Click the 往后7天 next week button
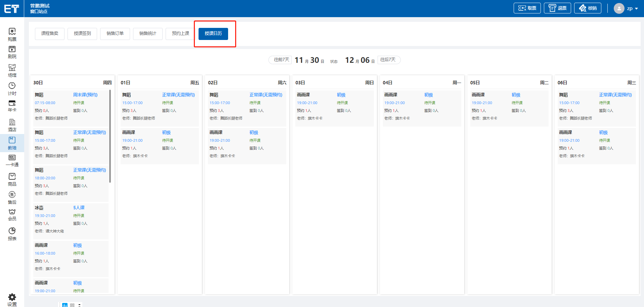Viewport: 644px width, 307px height. tap(389, 60)
